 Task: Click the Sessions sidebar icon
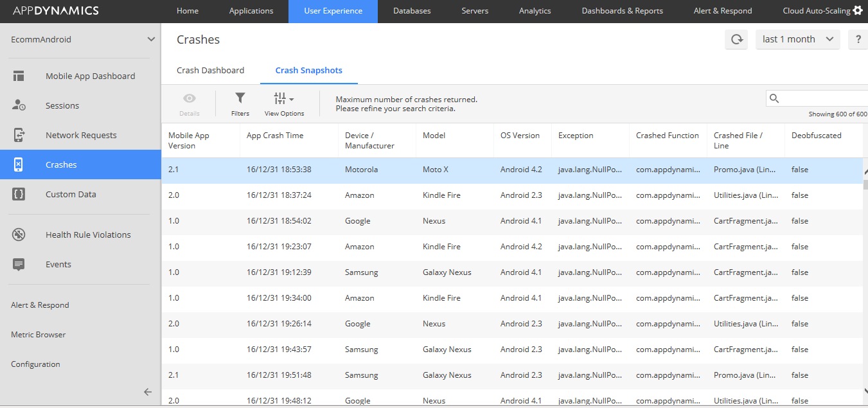click(19, 105)
